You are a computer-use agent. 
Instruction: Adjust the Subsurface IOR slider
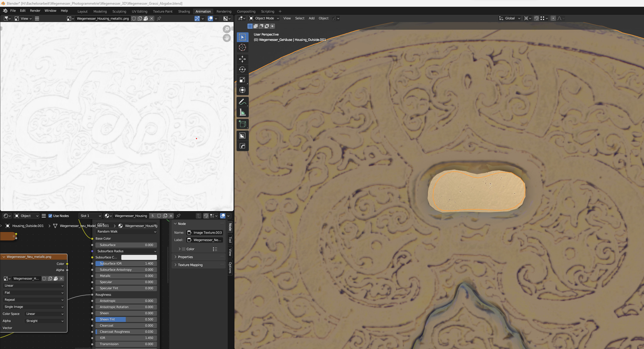(x=126, y=263)
